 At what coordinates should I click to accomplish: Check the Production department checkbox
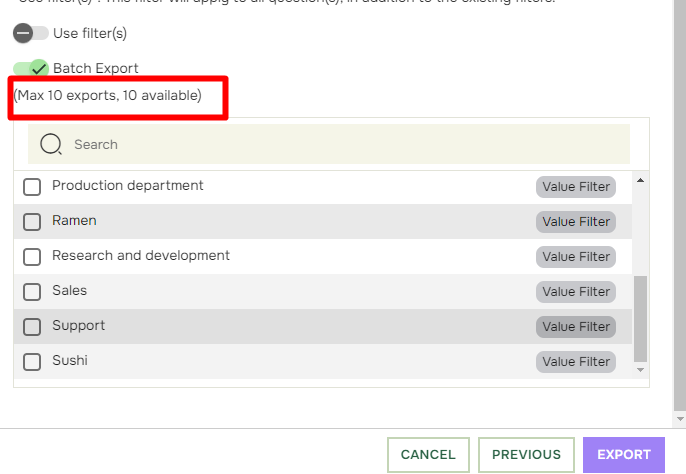click(32, 187)
